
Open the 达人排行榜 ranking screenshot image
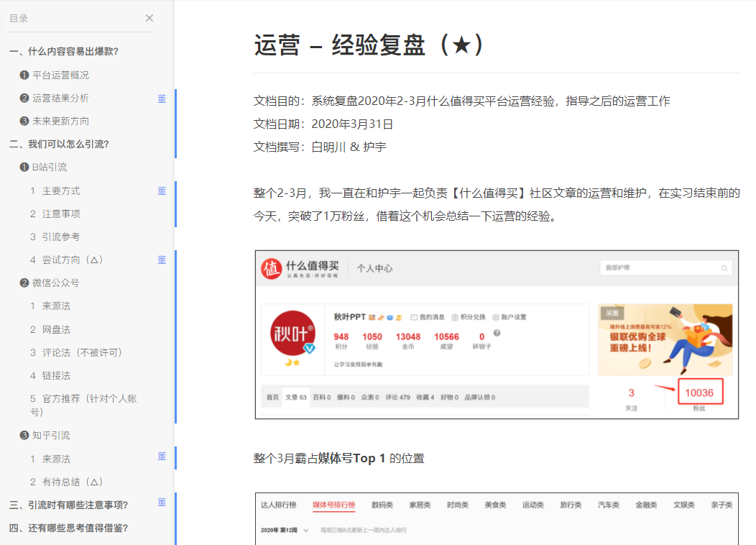[x=497, y=519]
